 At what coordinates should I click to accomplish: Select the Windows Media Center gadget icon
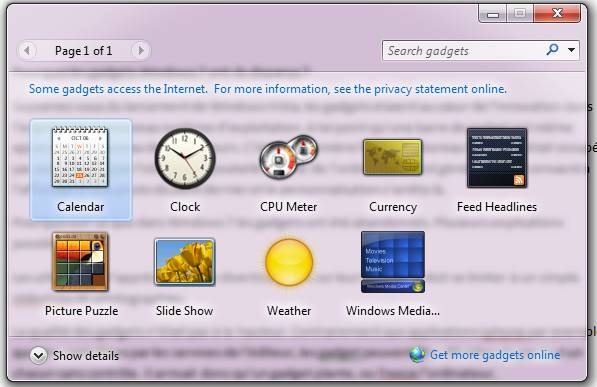(393, 262)
